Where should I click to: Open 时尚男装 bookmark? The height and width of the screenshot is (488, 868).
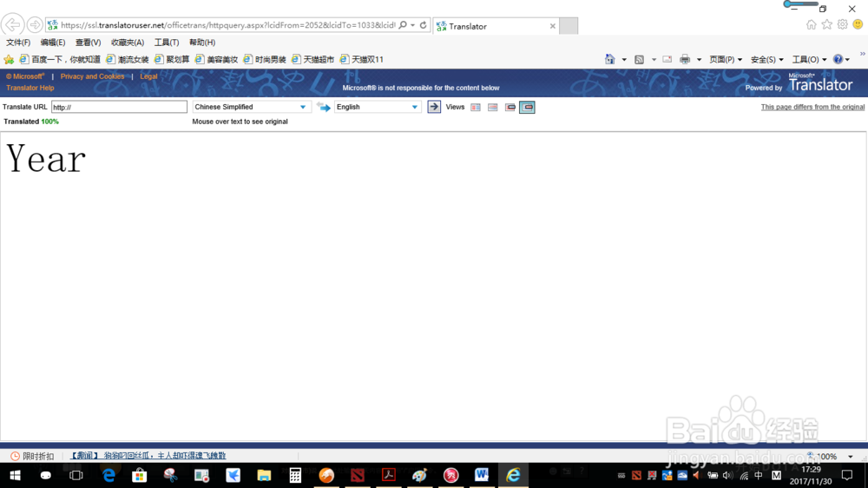coord(265,59)
